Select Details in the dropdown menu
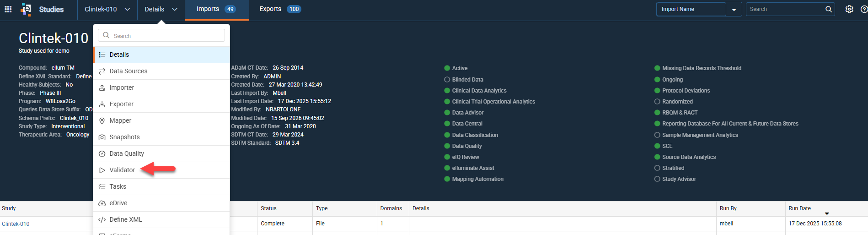 pyautogui.click(x=161, y=55)
